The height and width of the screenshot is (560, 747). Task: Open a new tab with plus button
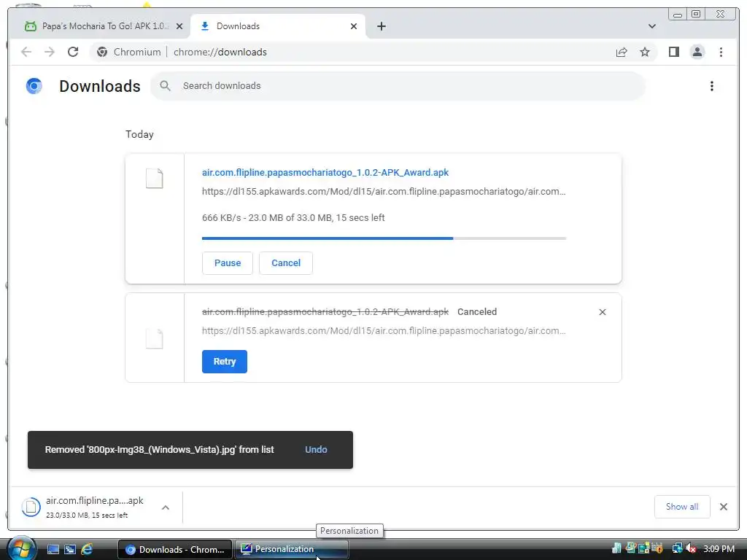[381, 26]
